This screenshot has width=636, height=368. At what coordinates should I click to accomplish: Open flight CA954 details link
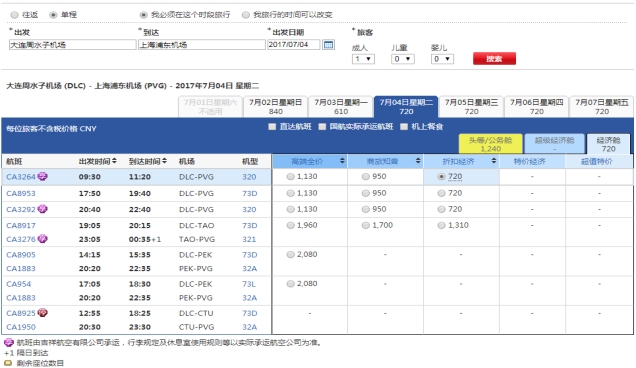(19, 284)
